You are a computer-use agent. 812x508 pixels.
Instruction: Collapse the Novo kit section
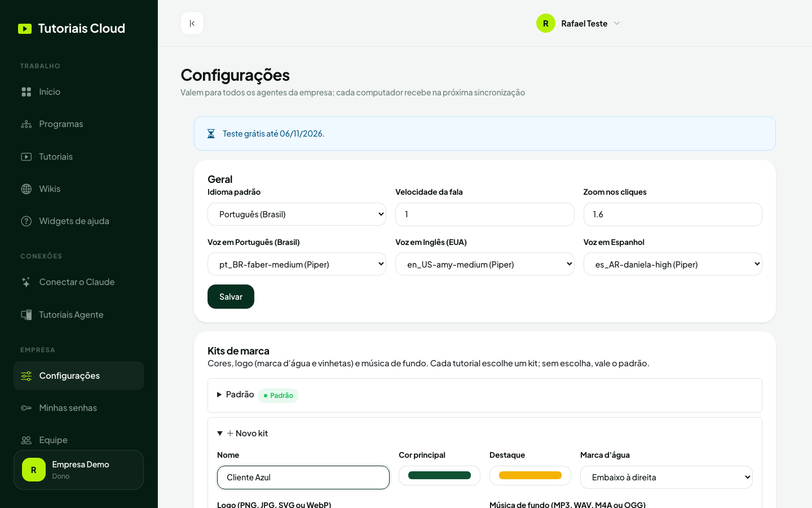[242, 433]
